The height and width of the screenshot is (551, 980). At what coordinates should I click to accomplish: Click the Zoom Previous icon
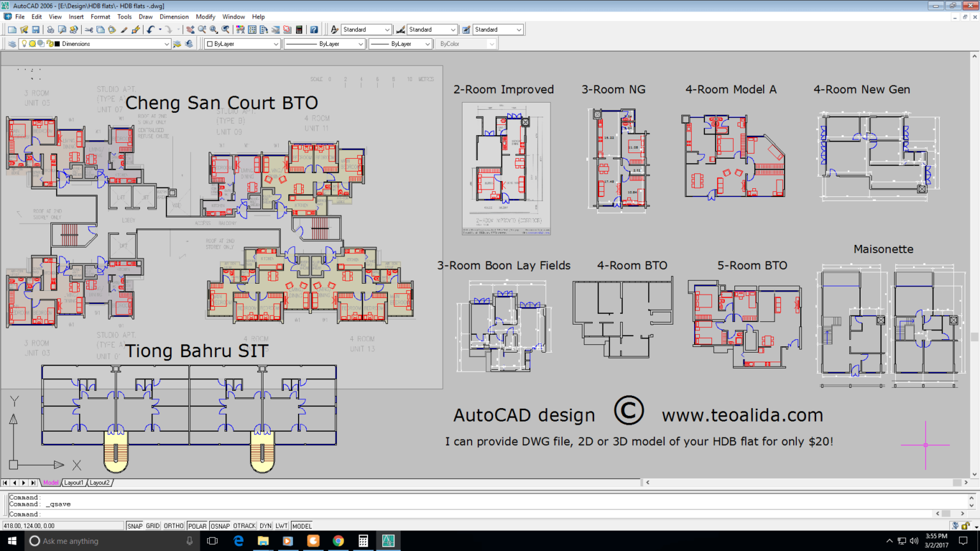pyautogui.click(x=226, y=29)
